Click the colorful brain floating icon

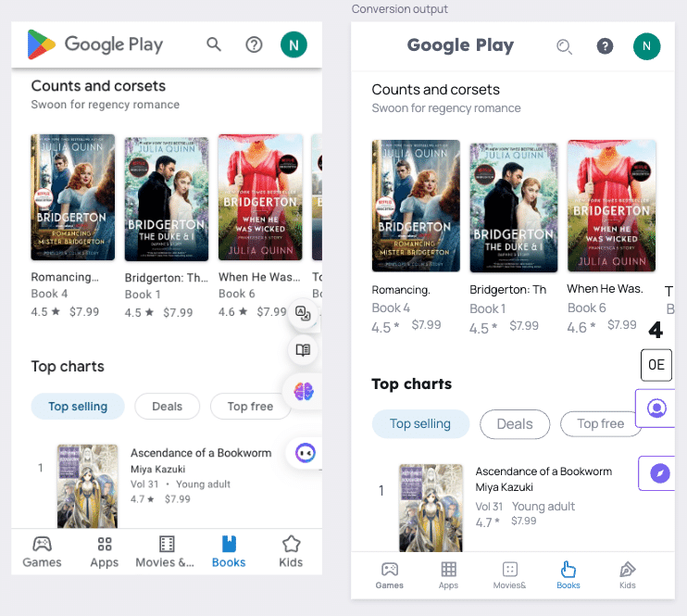coord(304,391)
